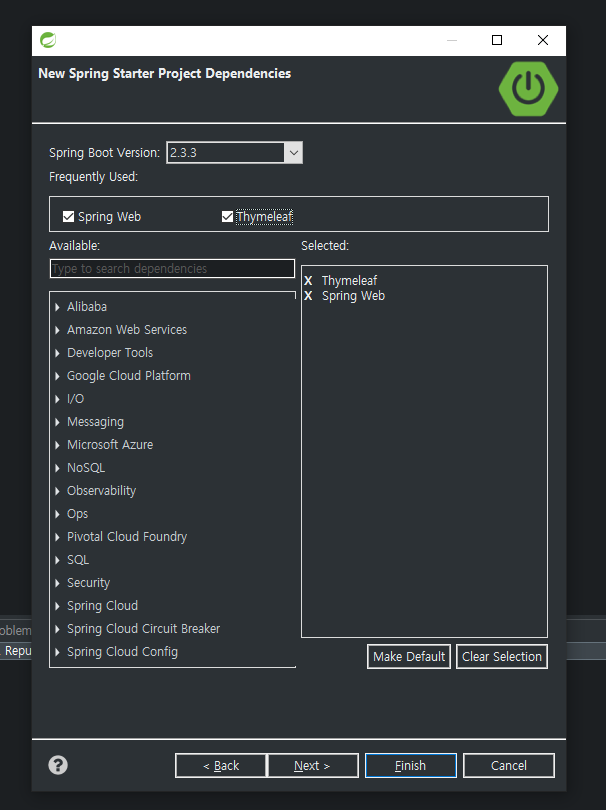Expand the Ops category

point(57,513)
